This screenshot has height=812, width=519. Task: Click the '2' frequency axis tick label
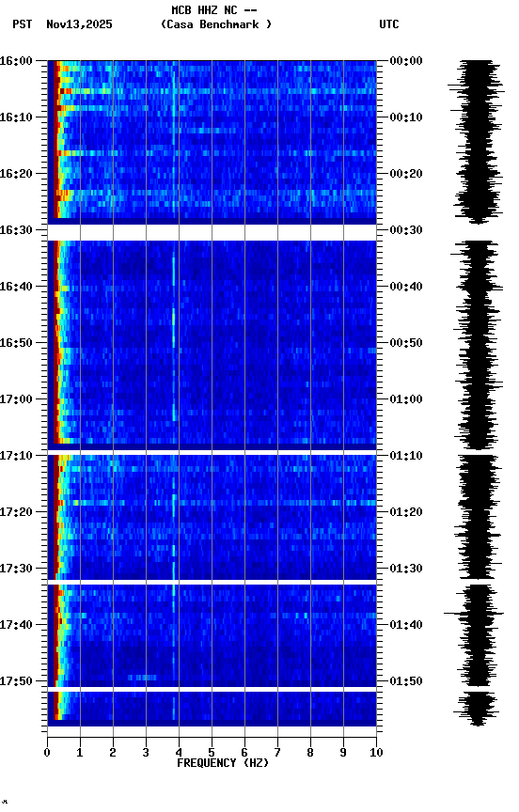coord(113,753)
